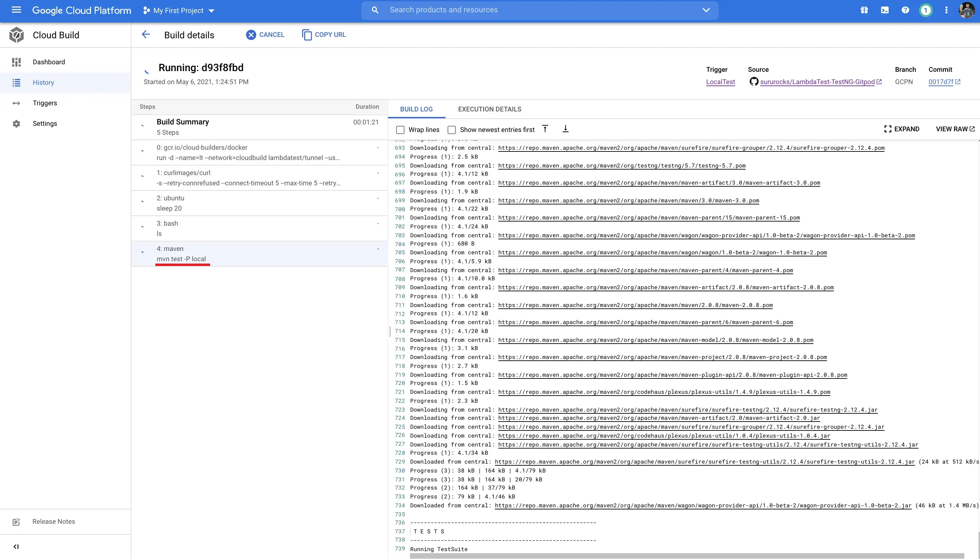Click the LocalTest trigger link

tap(720, 81)
